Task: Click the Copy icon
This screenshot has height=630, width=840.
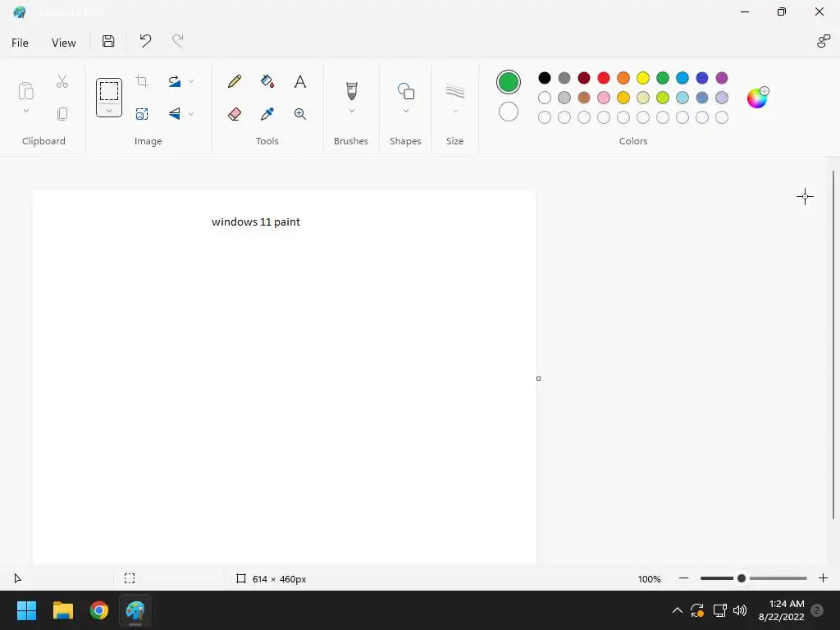Action: pyautogui.click(x=62, y=113)
